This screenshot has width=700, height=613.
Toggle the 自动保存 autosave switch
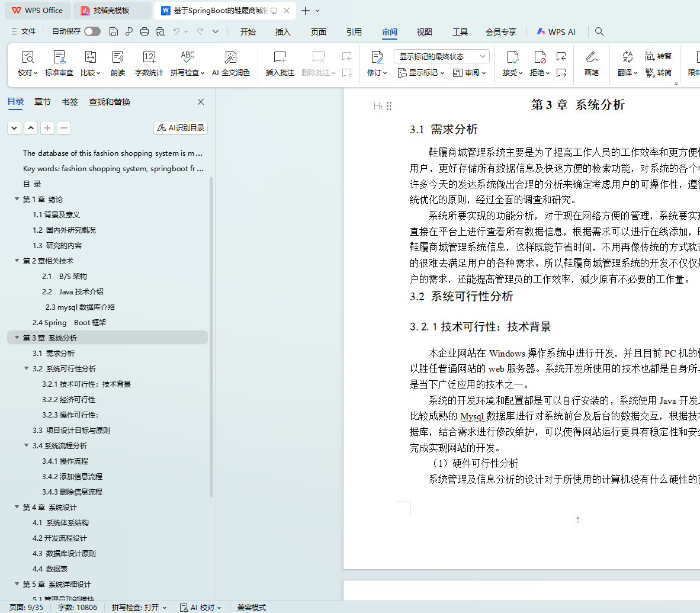92,31
